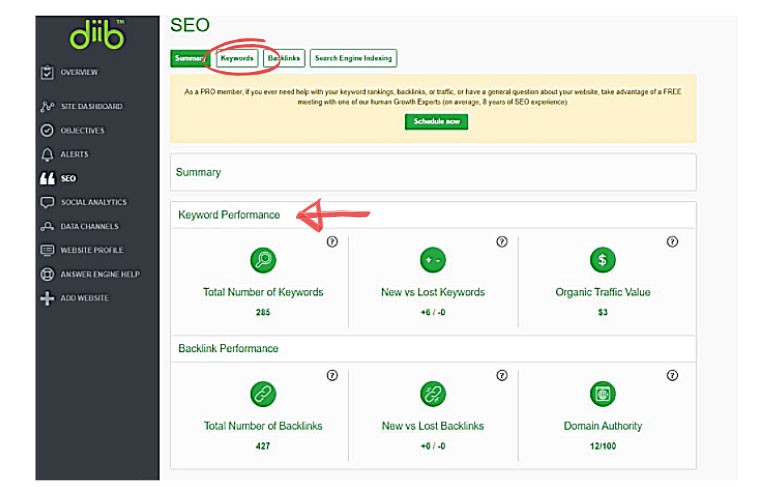Click the $3 traffic value
This screenshot has height=487, width=773.
pos(602,312)
